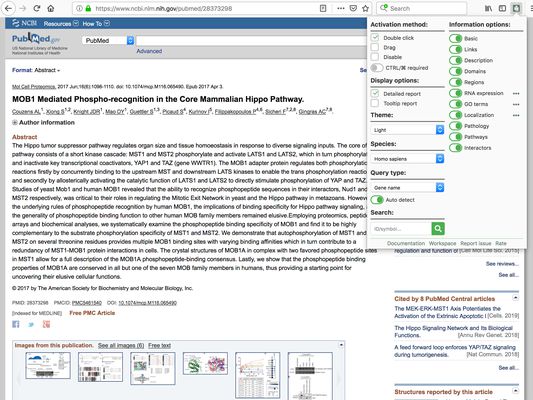Click the PubMed logo
The width and height of the screenshot is (533, 400).
36,39
